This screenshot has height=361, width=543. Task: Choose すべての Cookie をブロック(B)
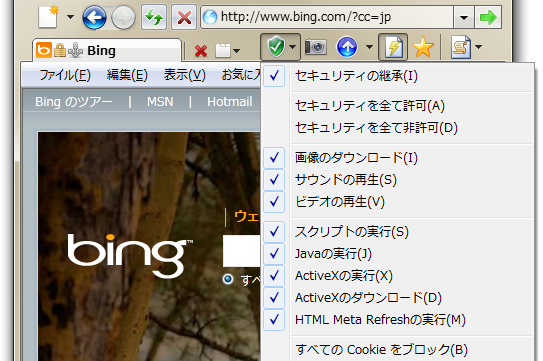[x=398, y=350]
